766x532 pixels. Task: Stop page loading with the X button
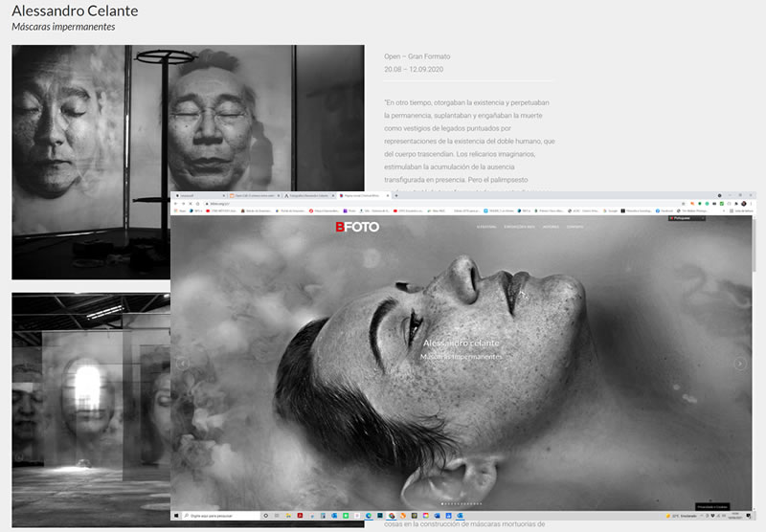point(191,204)
